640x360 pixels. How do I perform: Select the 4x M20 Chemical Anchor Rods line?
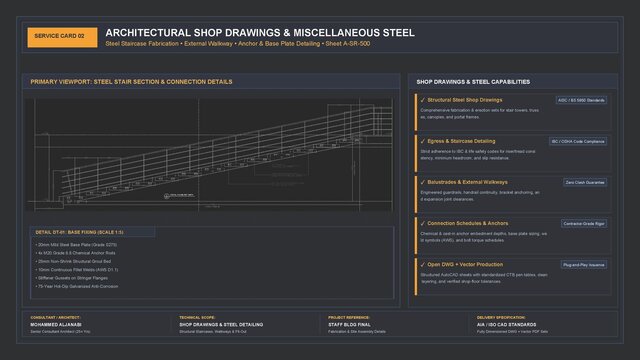76,253
